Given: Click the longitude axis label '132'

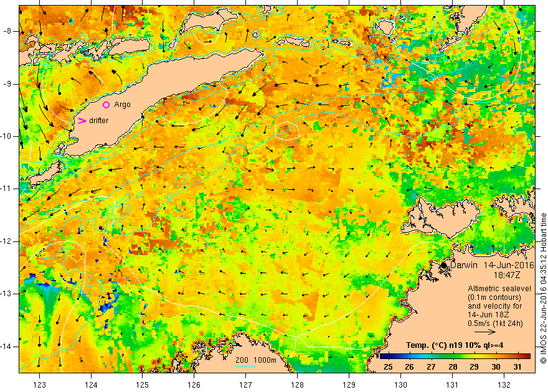Looking at the screenshot, I should point(504,385).
